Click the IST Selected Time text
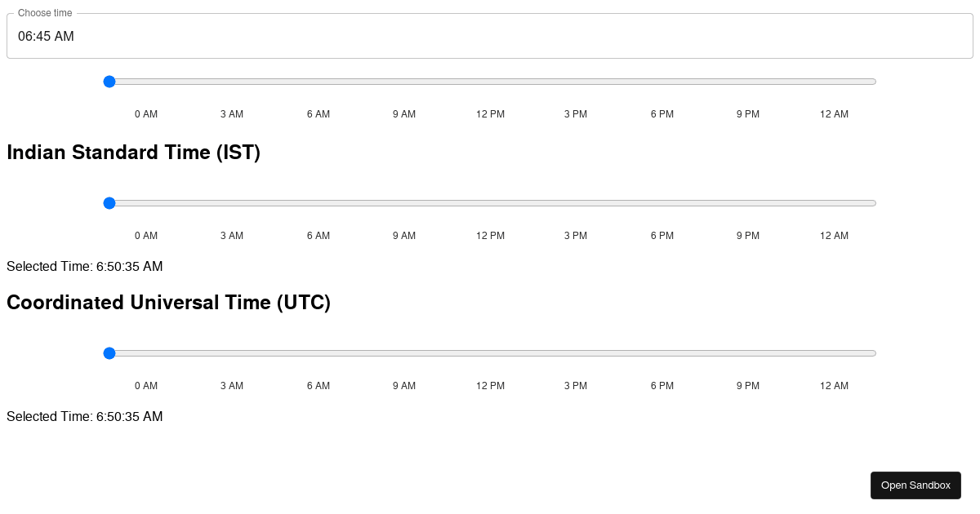This screenshot has width=980, height=514. [84, 267]
